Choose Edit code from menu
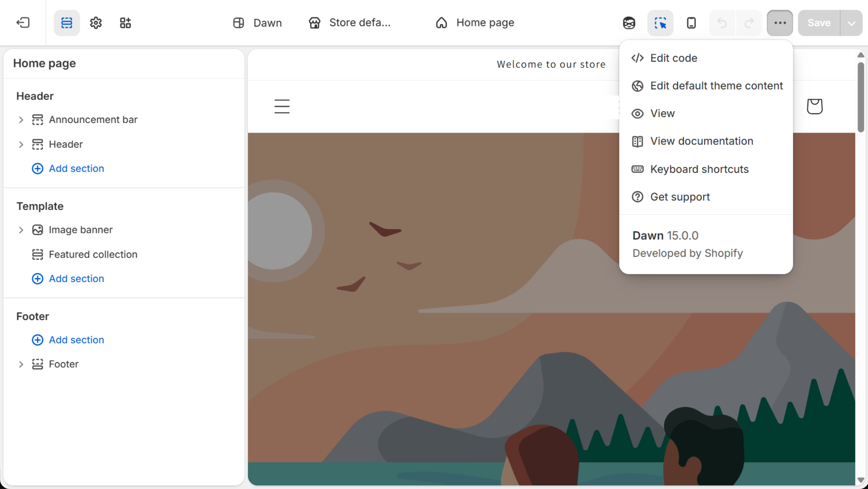Screen dimensions: 868x489 706,58
